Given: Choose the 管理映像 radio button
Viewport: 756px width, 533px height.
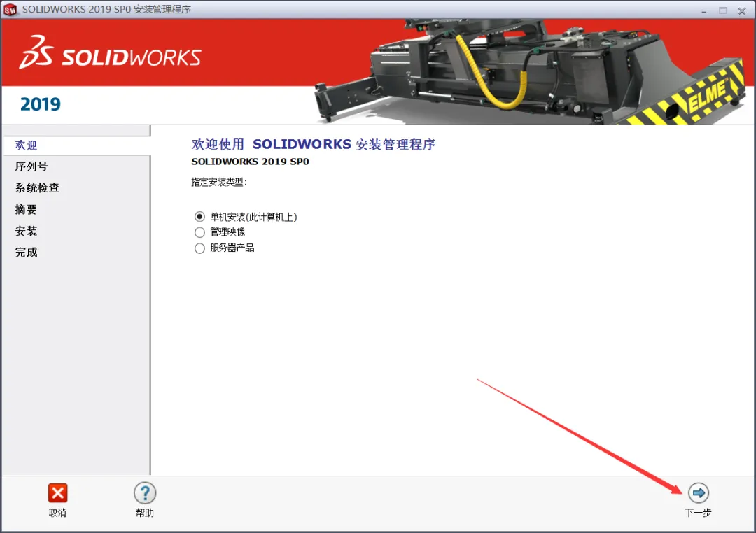Looking at the screenshot, I should (x=199, y=232).
